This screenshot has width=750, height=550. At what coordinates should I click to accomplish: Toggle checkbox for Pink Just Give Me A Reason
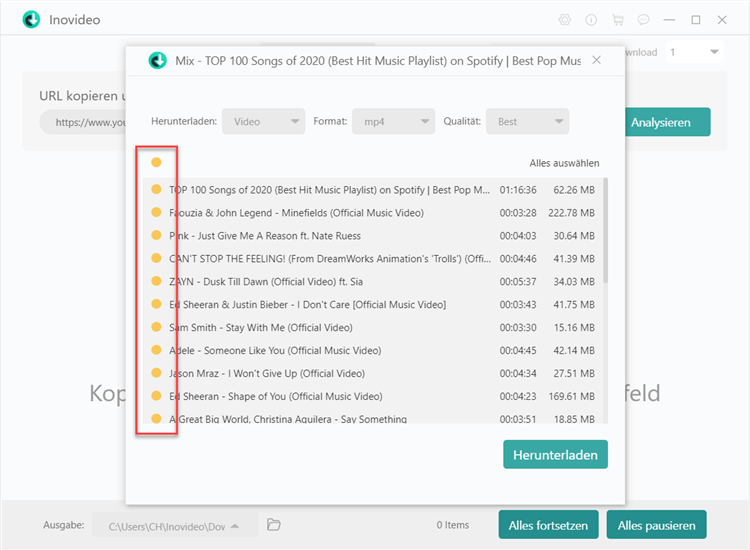tap(156, 235)
